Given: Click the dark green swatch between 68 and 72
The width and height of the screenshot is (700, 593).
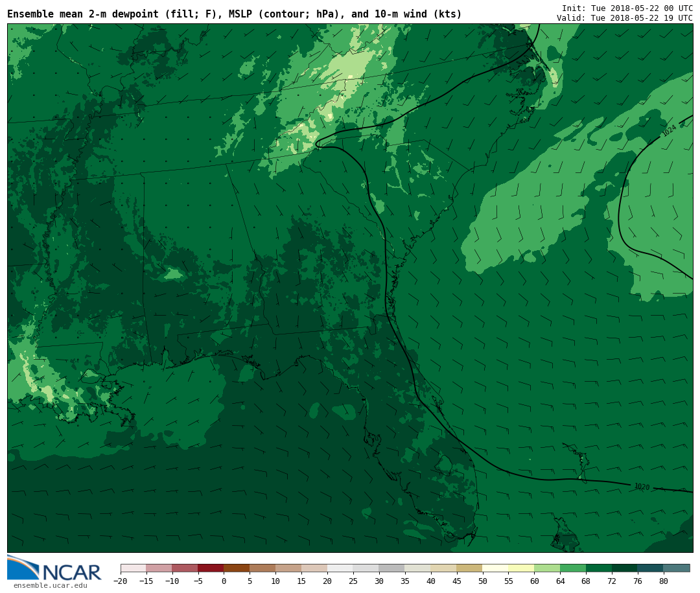Looking at the screenshot, I should click(599, 568).
